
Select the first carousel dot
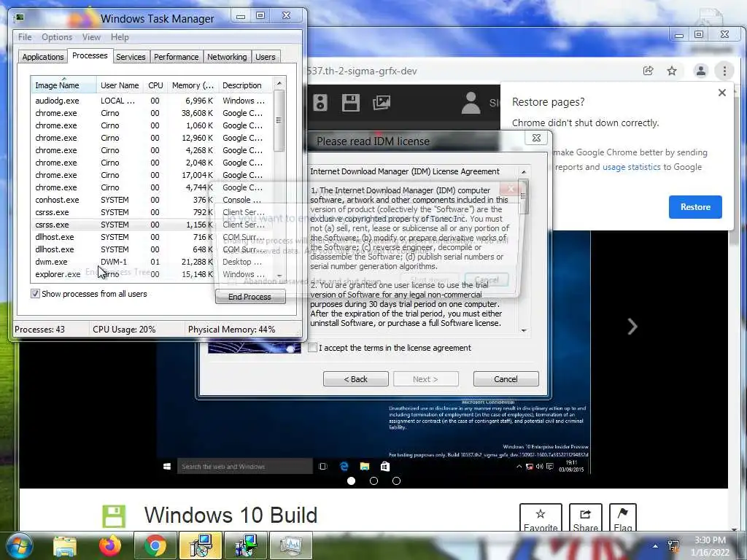tap(352, 481)
